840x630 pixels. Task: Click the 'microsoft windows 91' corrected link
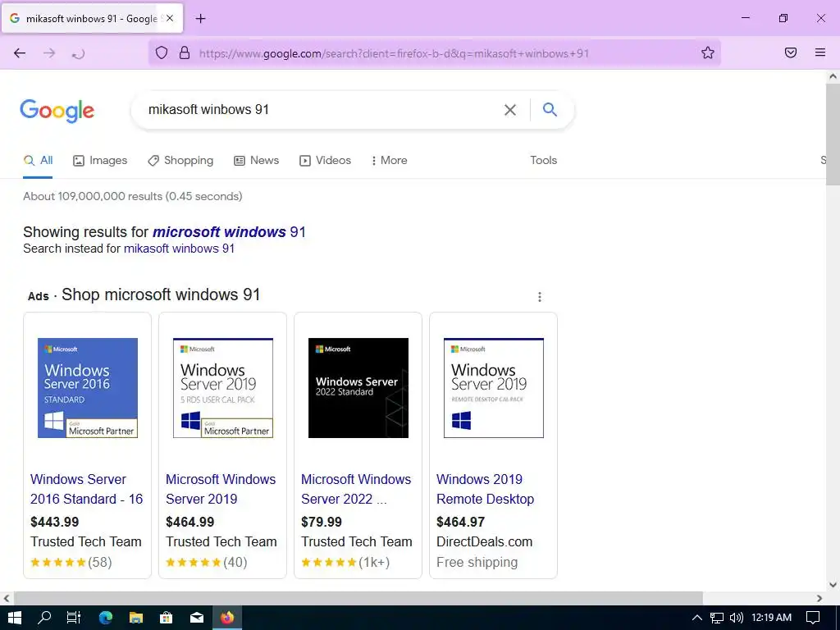pos(230,232)
